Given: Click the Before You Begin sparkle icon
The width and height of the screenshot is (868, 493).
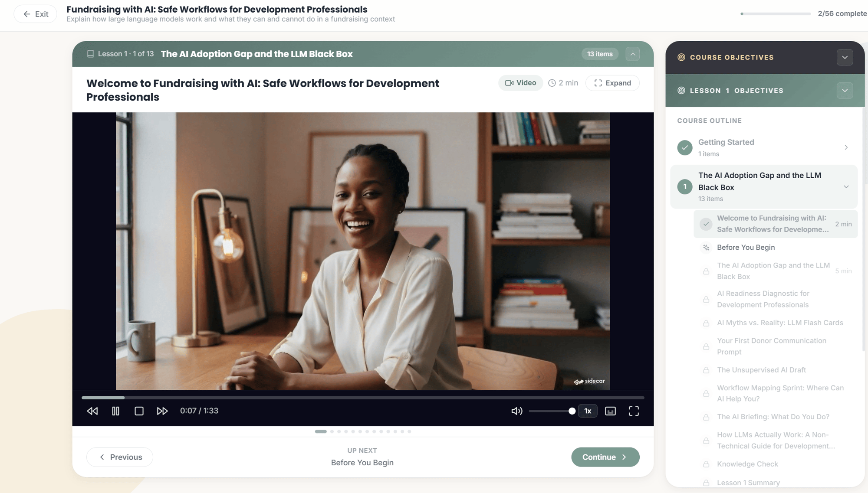Looking at the screenshot, I should point(706,248).
